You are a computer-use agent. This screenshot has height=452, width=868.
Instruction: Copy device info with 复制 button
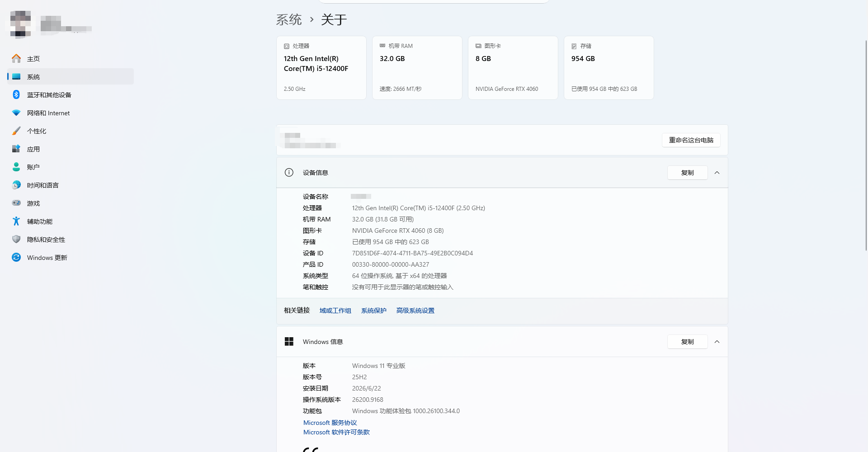688,173
